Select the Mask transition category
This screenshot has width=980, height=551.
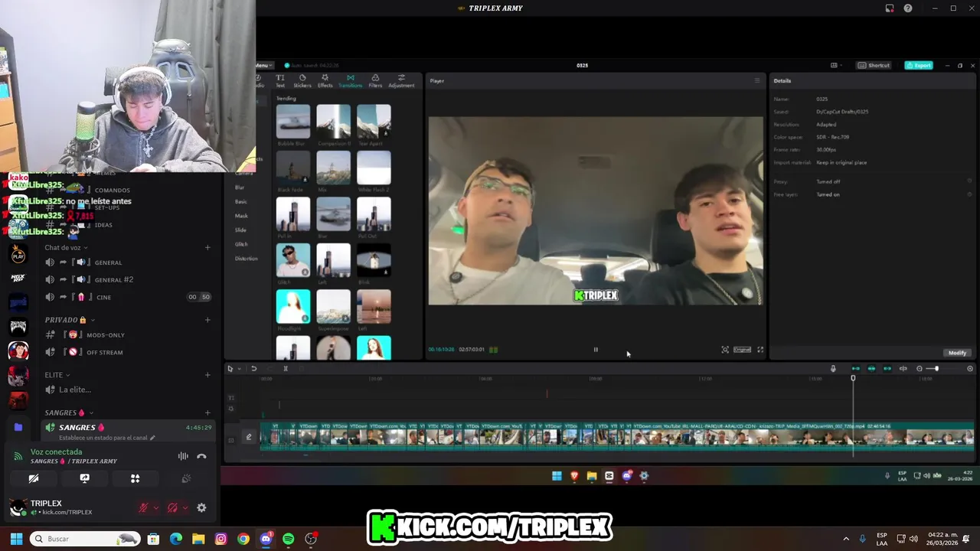tap(240, 216)
